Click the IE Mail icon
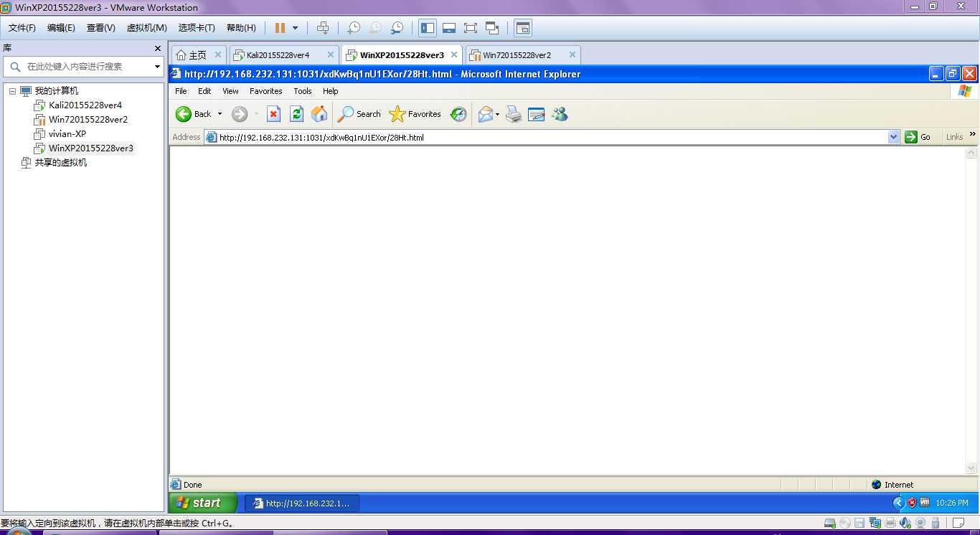This screenshot has height=535, width=980. pos(486,114)
